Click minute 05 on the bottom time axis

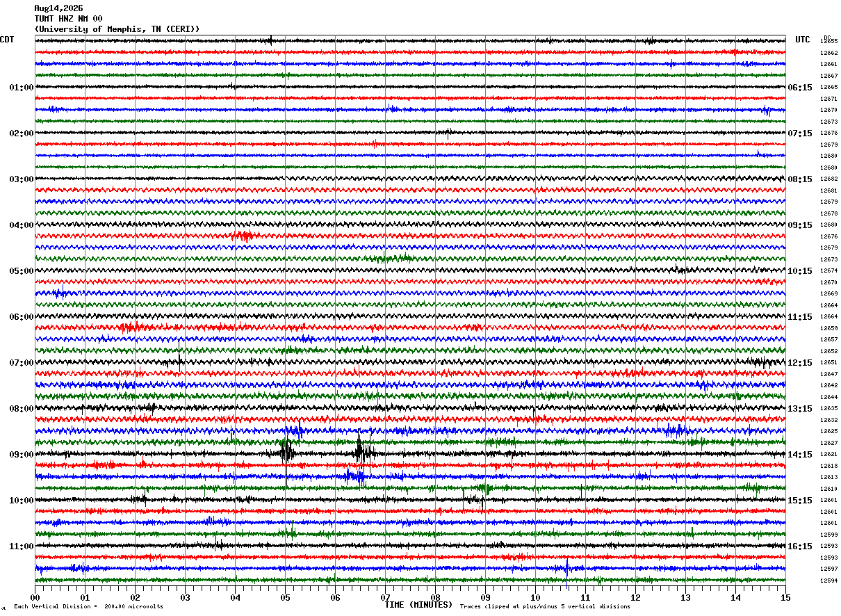click(285, 597)
